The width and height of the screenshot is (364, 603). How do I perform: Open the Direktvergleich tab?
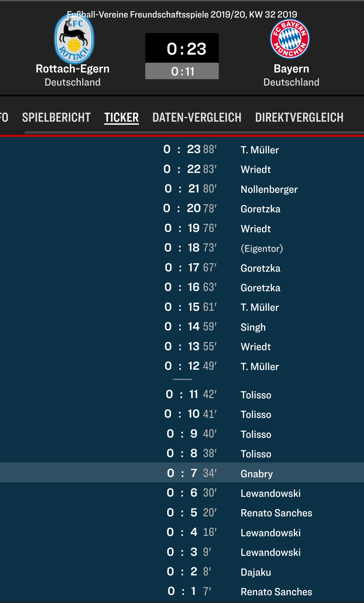point(299,117)
